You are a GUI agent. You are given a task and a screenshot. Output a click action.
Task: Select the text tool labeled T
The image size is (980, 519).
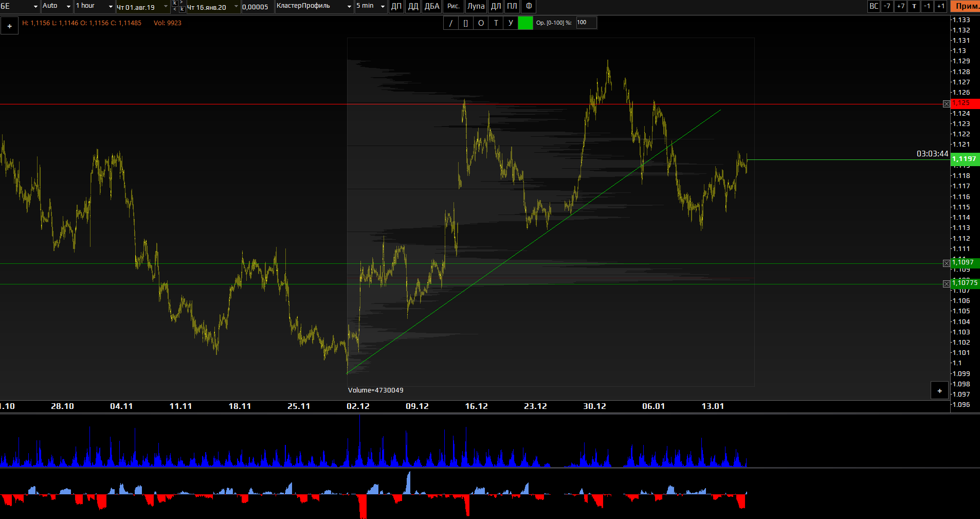tap(496, 23)
